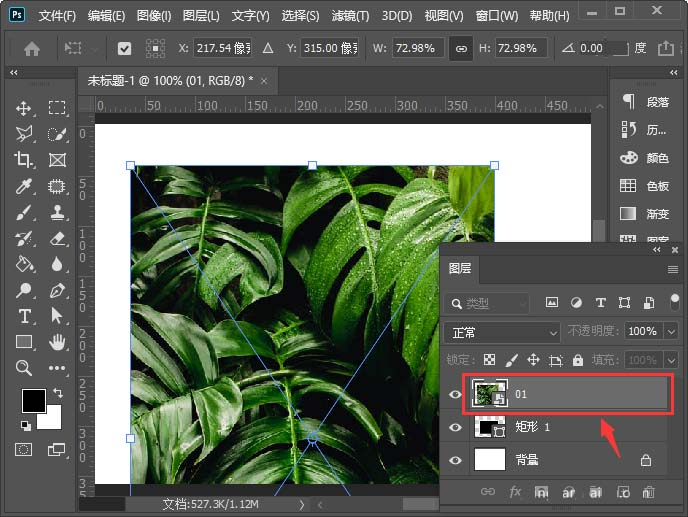The height and width of the screenshot is (517, 688).
Task: Toggle visibility of 矩形 1 layer
Action: 456,427
